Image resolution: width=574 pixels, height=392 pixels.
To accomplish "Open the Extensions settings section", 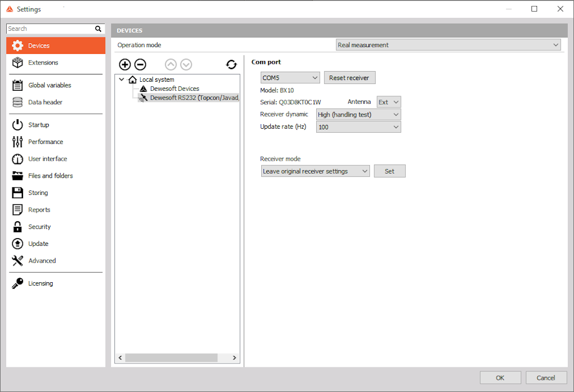I will [55, 63].
